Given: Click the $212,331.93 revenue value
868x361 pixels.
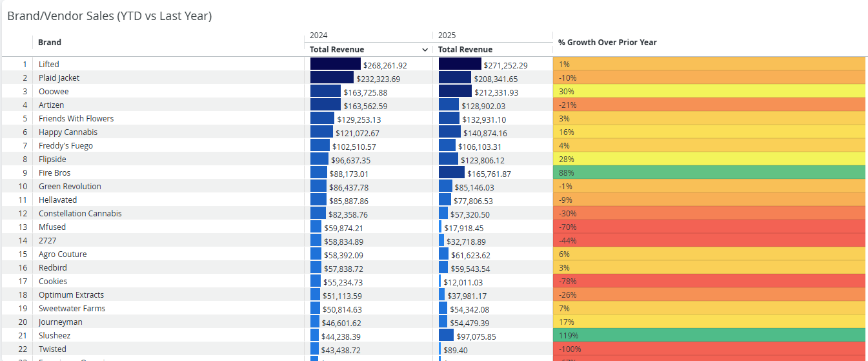Looking at the screenshot, I should [496, 92].
